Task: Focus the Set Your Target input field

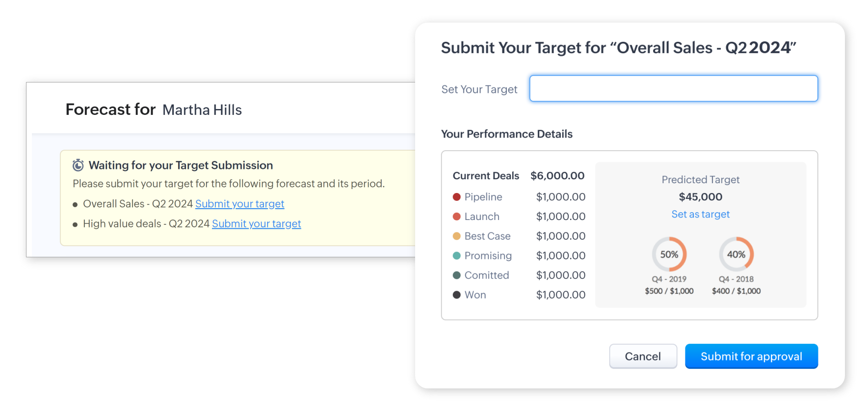Action: pos(673,88)
